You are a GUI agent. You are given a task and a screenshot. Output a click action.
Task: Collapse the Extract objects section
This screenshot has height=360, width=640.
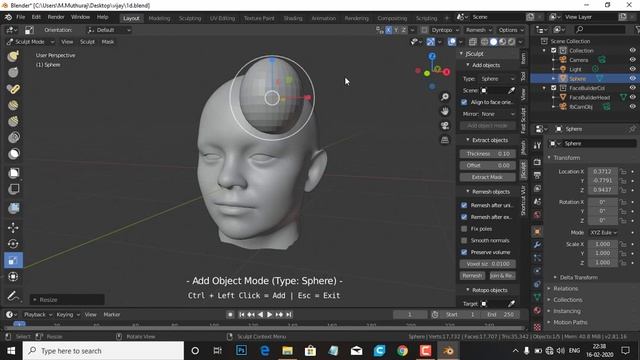(487, 140)
